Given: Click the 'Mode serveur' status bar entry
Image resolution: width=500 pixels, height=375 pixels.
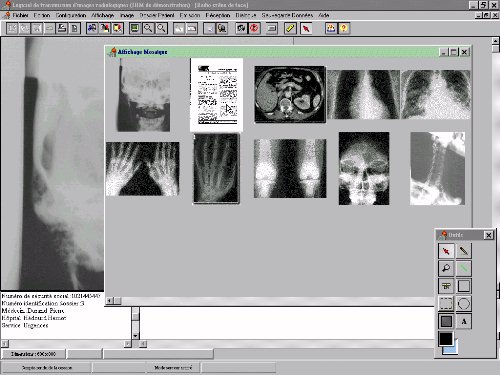Looking at the screenshot, I should point(173,368).
